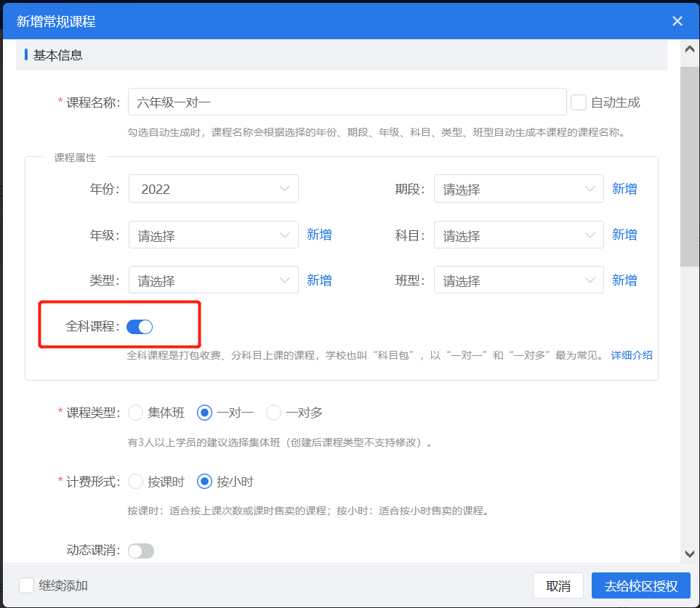Open the 科目 dropdown
The image size is (700, 608).
(518, 234)
